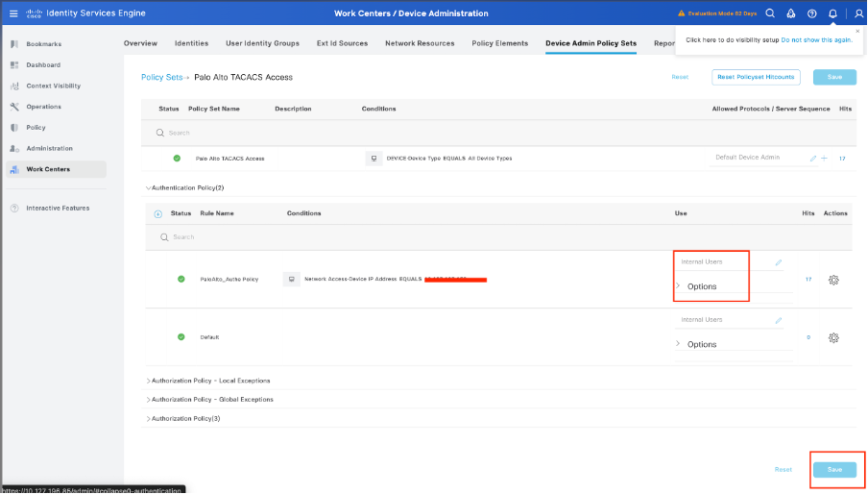
Task: Click condition icon for Network Access-Device IP Address
Action: pos(291,279)
